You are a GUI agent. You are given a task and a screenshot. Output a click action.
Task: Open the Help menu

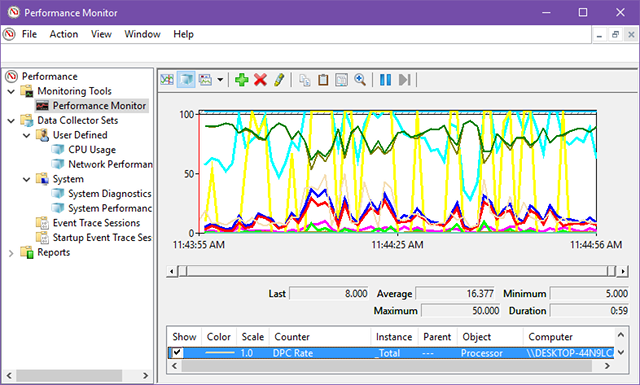183,34
